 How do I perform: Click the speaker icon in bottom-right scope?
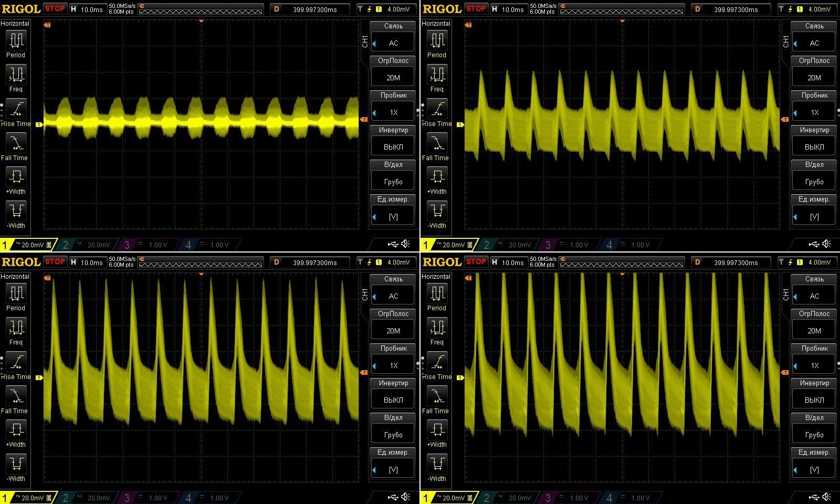(827, 497)
